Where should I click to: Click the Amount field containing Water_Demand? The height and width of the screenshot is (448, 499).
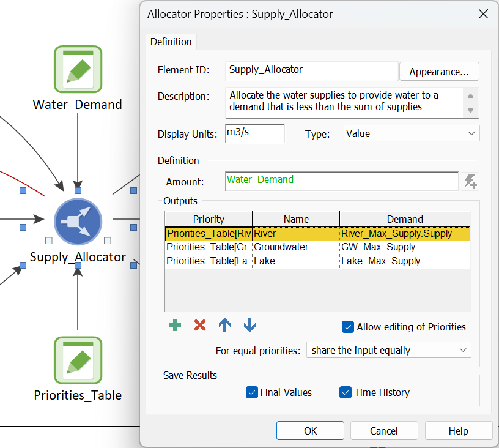point(342,181)
